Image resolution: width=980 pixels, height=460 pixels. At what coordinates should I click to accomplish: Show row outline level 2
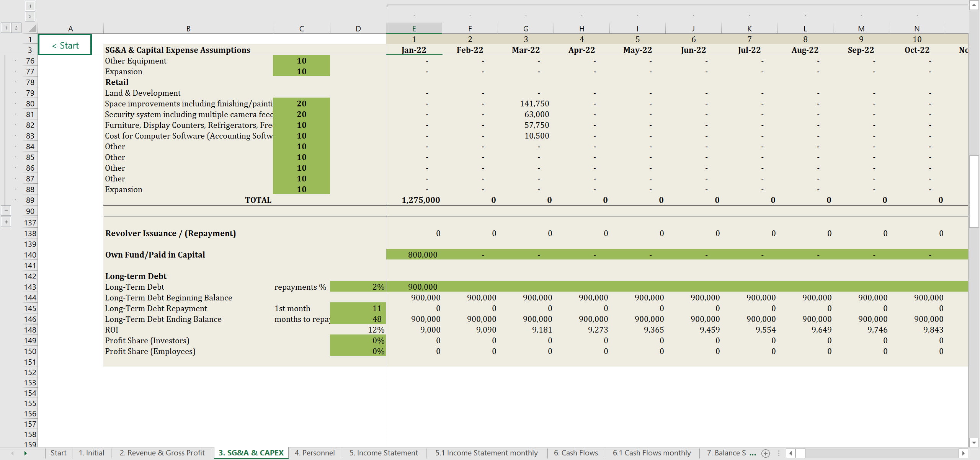[16, 28]
